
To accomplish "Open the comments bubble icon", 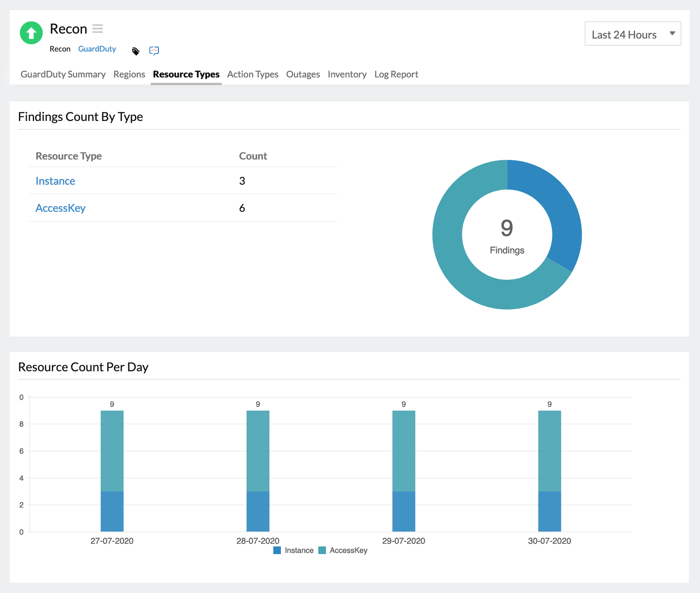I will coord(154,50).
